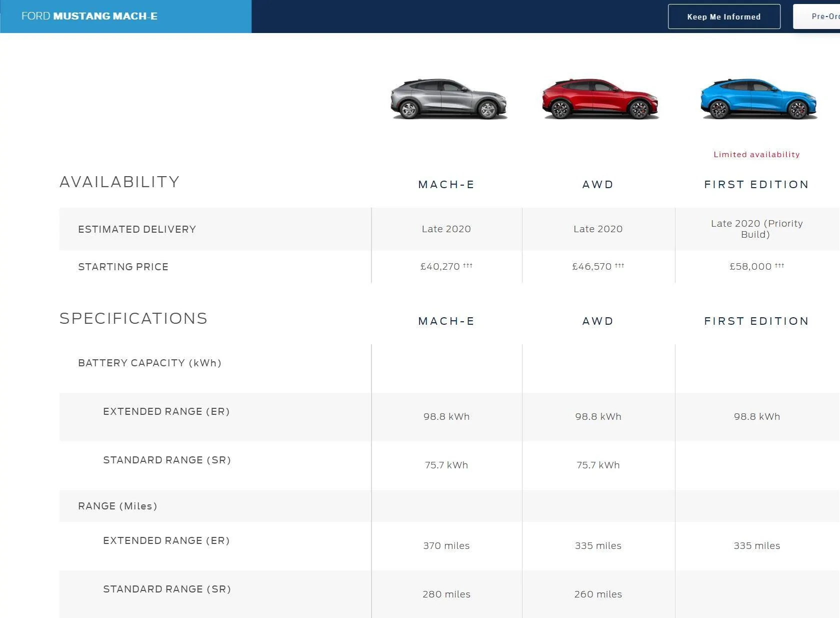Click the footnote marker beside £58,000
The image size is (840, 618).
779,265
